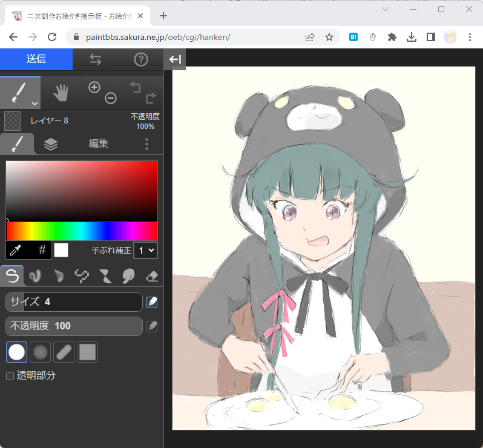This screenshot has width=483, height=448.
Task: Click the サイズ 4 brush size slider
Action: pos(74,302)
